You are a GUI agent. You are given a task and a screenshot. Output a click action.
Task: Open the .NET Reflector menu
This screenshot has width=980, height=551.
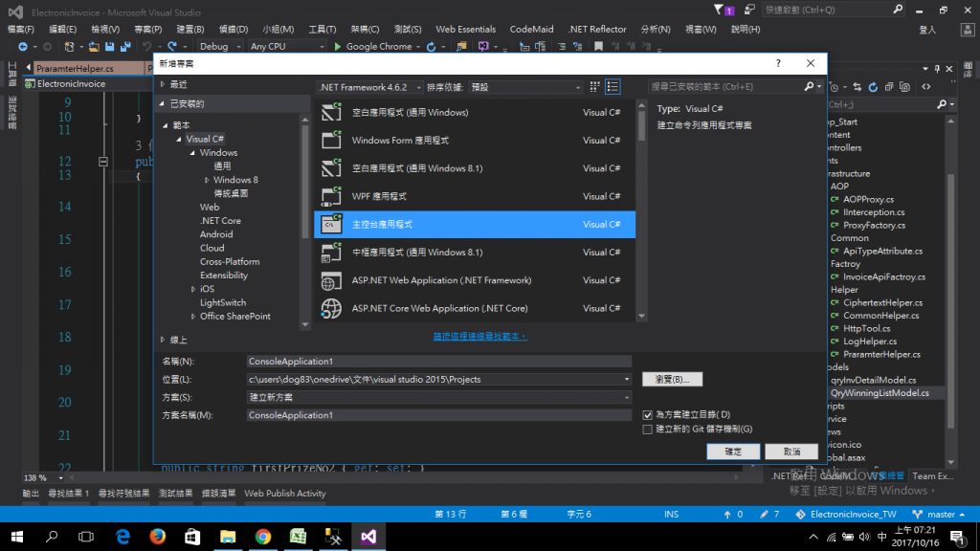[x=597, y=29]
